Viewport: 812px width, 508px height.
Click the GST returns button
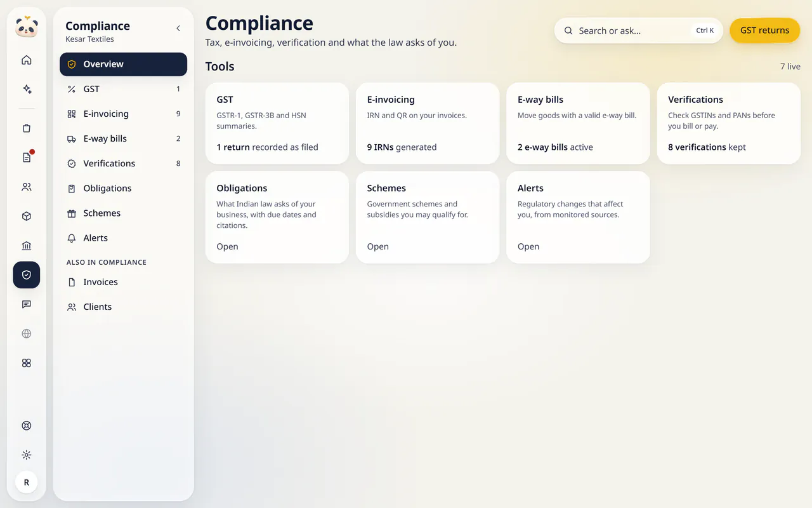(x=765, y=30)
